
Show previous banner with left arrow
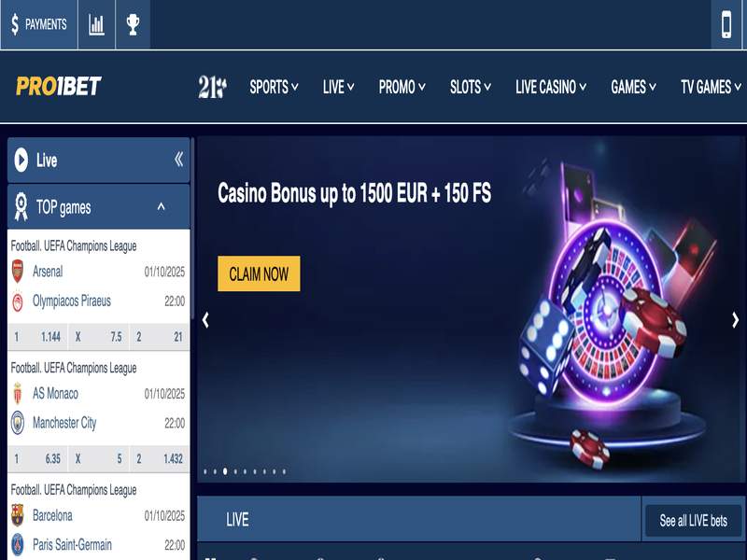(x=205, y=320)
